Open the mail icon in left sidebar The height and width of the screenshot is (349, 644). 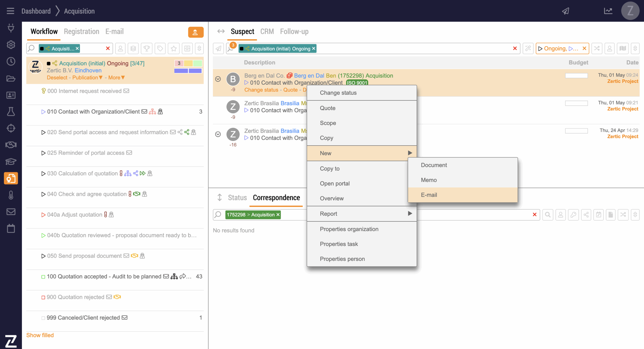tap(11, 212)
